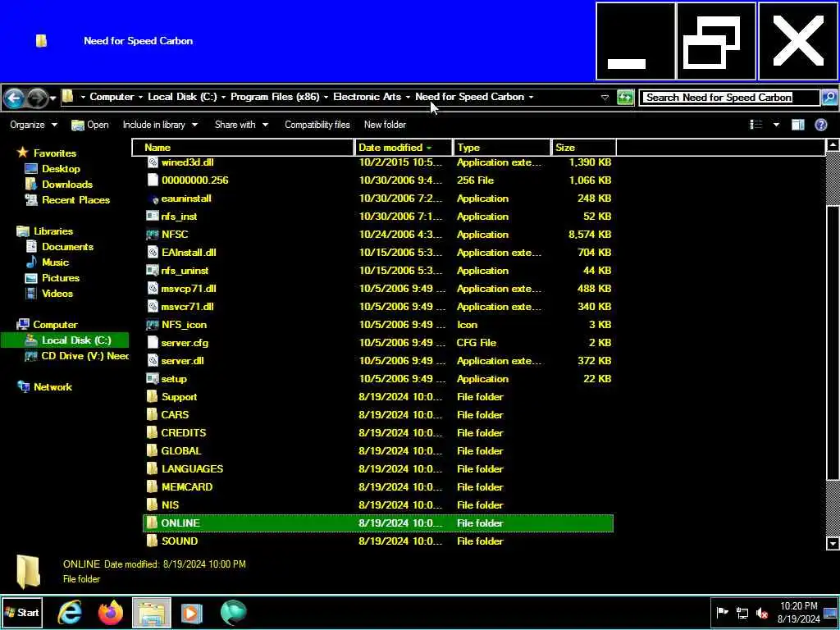
Task: Select the nfs_inst application icon
Action: 153,217
